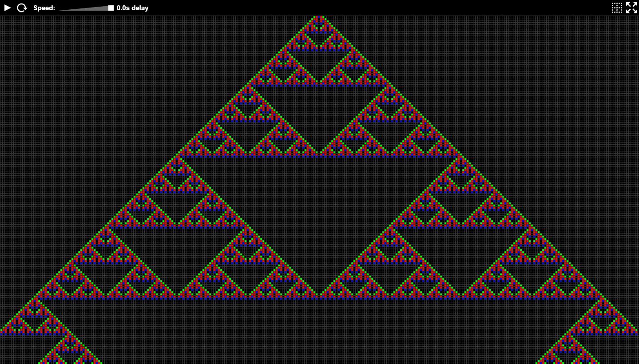Click the circular arrow reset icon
The image size is (639, 364).
click(x=22, y=8)
